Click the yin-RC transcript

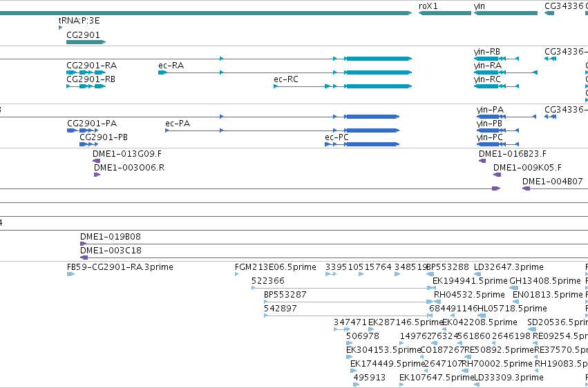click(496, 86)
